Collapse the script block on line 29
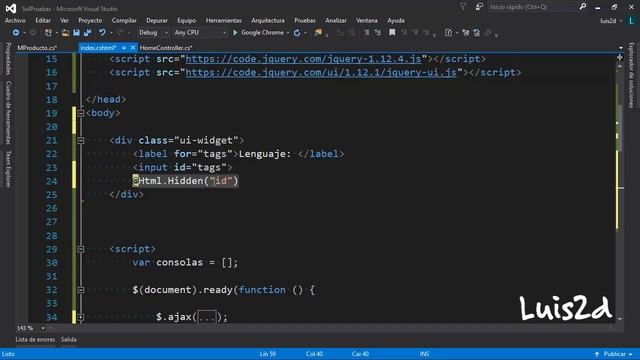Viewport: 640px width, 360px height. 81,249
